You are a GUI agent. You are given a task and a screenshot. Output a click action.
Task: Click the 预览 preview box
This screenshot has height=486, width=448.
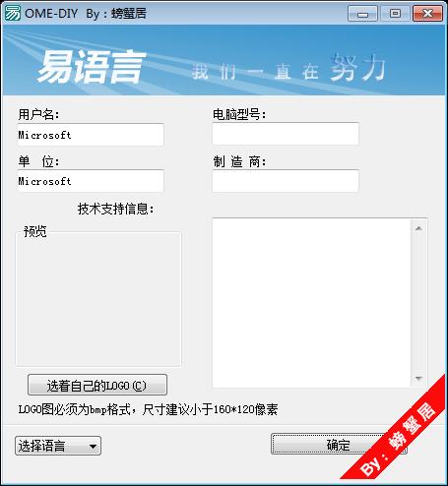[x=98, y=298]
